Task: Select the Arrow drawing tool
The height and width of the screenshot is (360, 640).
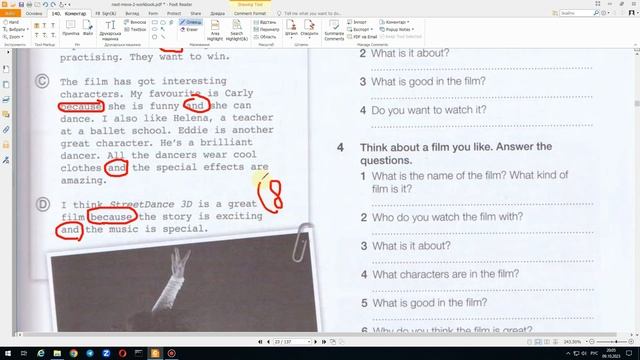Action: coord(163,29)
